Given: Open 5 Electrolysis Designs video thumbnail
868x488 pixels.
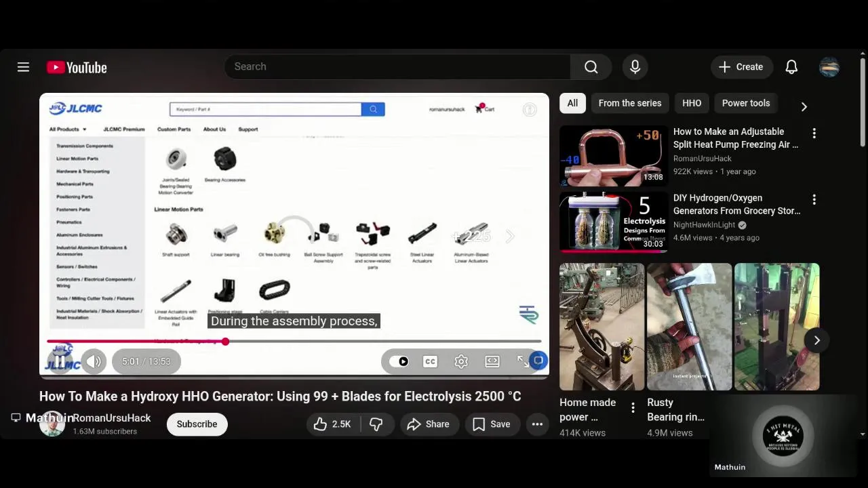Looking at the screenshot, I should point(613,222).
